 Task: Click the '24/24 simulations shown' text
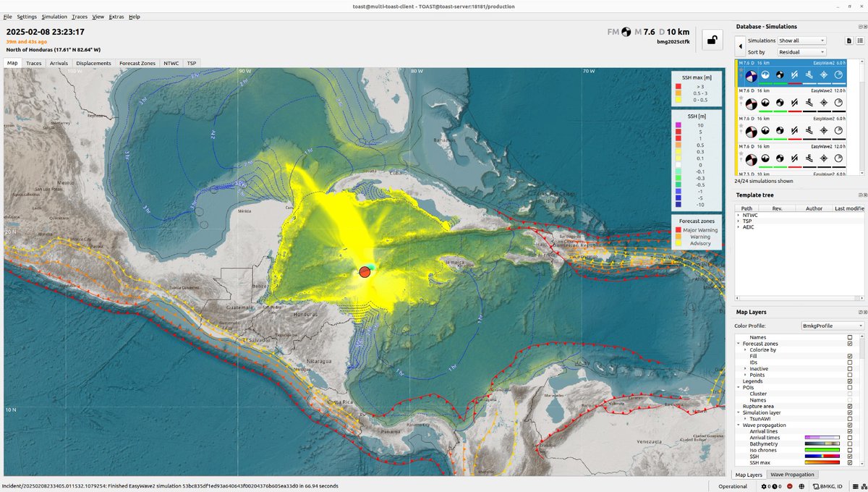coord(764,181)
